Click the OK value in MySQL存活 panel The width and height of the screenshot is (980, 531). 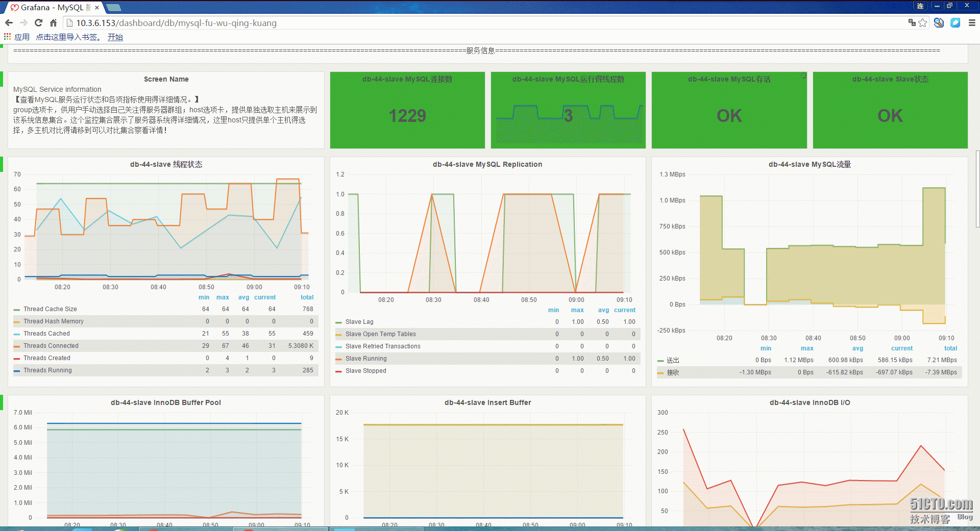pyautogui.click(x=729, y=116)
